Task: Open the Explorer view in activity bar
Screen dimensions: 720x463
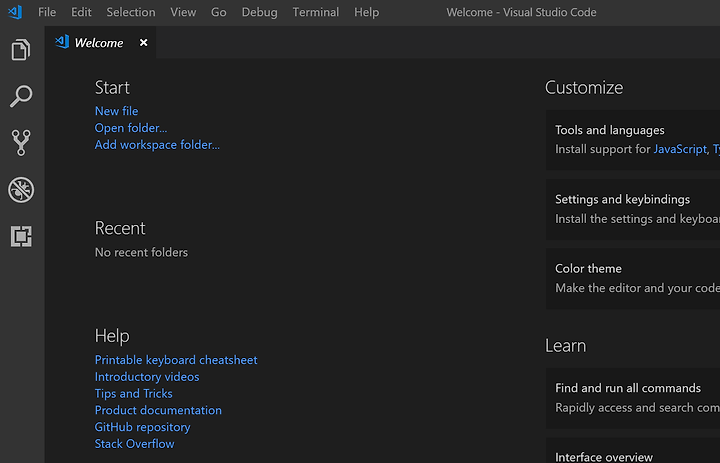Action: [x=21, y=50]
